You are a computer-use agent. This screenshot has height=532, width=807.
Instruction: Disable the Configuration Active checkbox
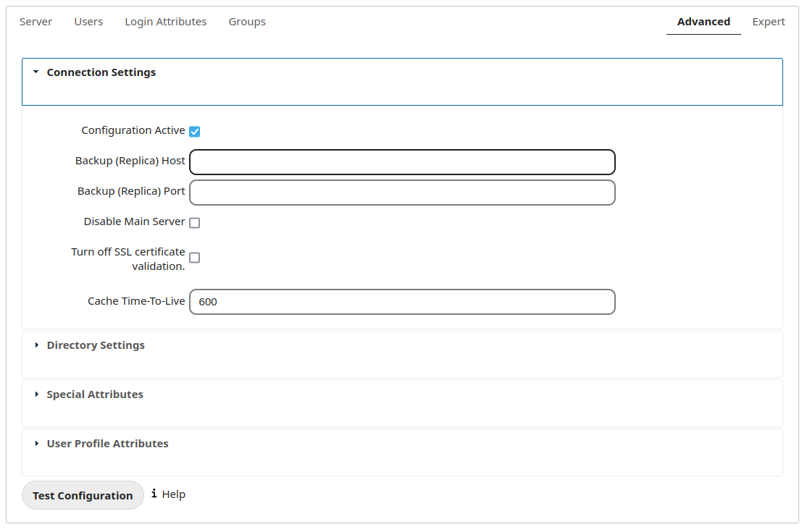[x=194, y=131]
